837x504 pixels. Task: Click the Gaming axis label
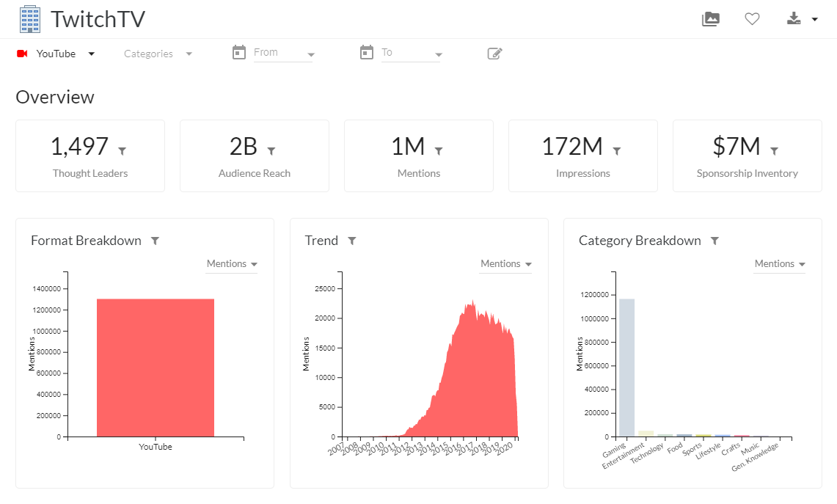pyautogui.click(x=614, y=450)
